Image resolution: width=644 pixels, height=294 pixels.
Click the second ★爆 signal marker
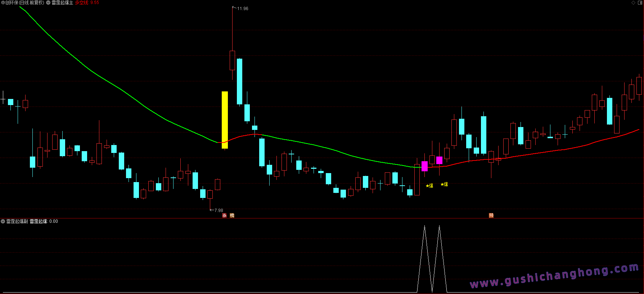point(444,184)
